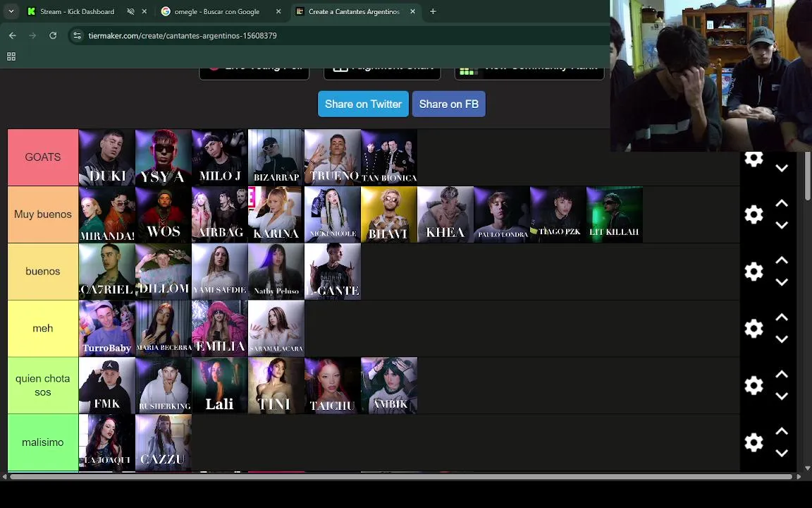Click Share on FB button

click(448, 104)
